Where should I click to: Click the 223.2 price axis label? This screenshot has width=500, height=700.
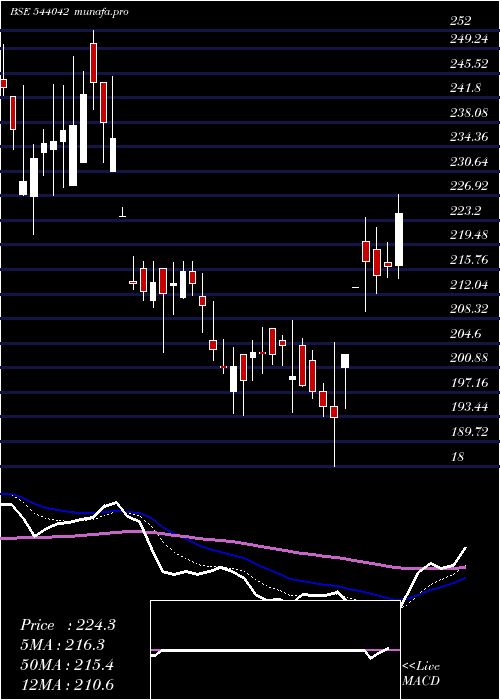[465, 211]
